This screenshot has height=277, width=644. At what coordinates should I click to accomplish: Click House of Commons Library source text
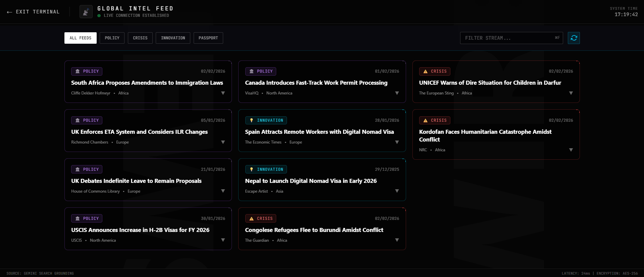pyautogui.click(x=95, y=191)
